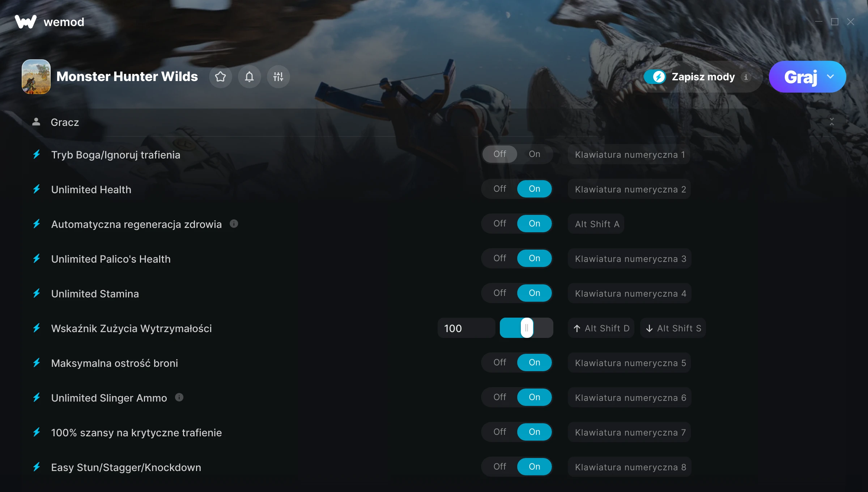Edit the Alt Shift D increase hotkey

point(601,328)
